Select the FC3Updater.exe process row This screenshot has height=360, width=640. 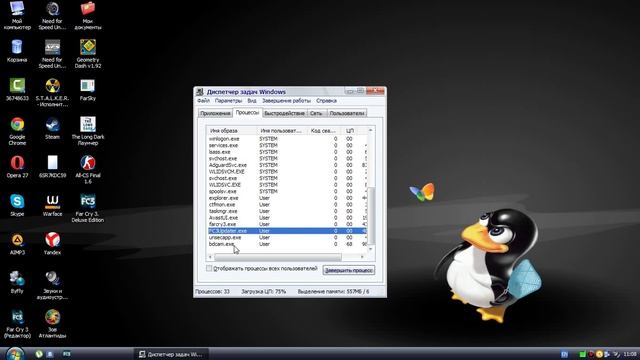click(287, 231)
